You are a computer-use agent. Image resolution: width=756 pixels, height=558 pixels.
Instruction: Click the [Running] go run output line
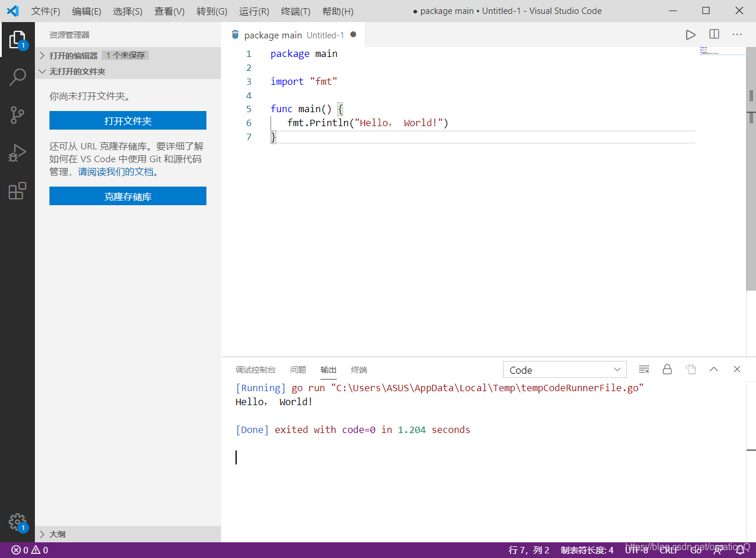coord(439,388)
